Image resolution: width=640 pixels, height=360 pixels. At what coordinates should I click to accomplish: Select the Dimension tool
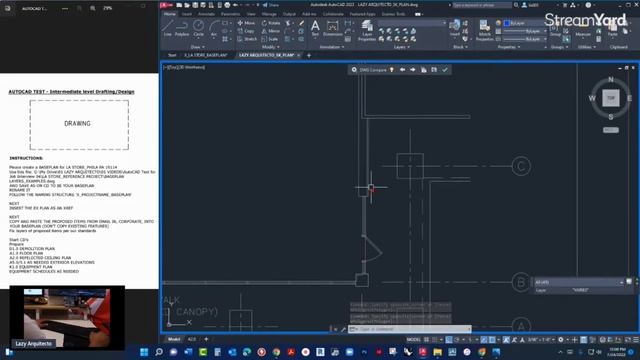[333, 29]
